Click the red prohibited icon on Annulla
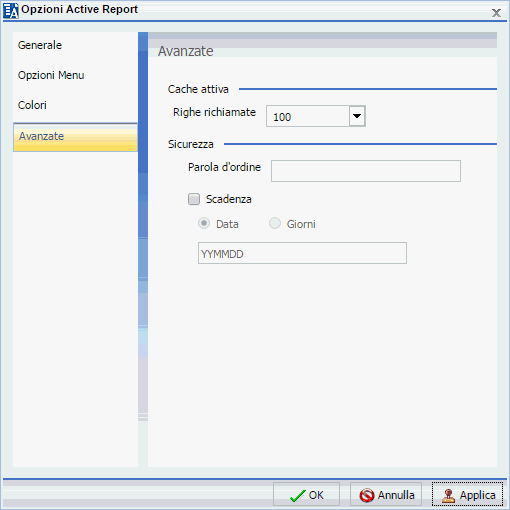Screen dimensions: 510x510 (367, 495)
